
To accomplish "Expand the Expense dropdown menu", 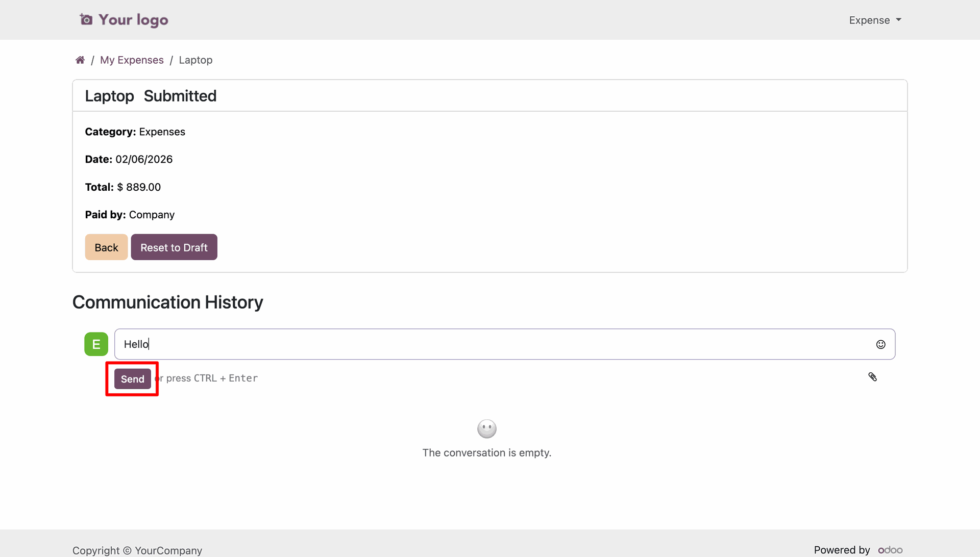I will 875,20.
